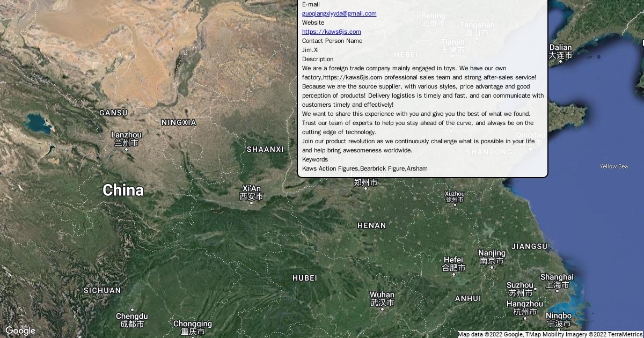Open the guoqiangxiyyda@gmail.com email link
This screenshot has height=338, width=644.
tap(339, 13)
